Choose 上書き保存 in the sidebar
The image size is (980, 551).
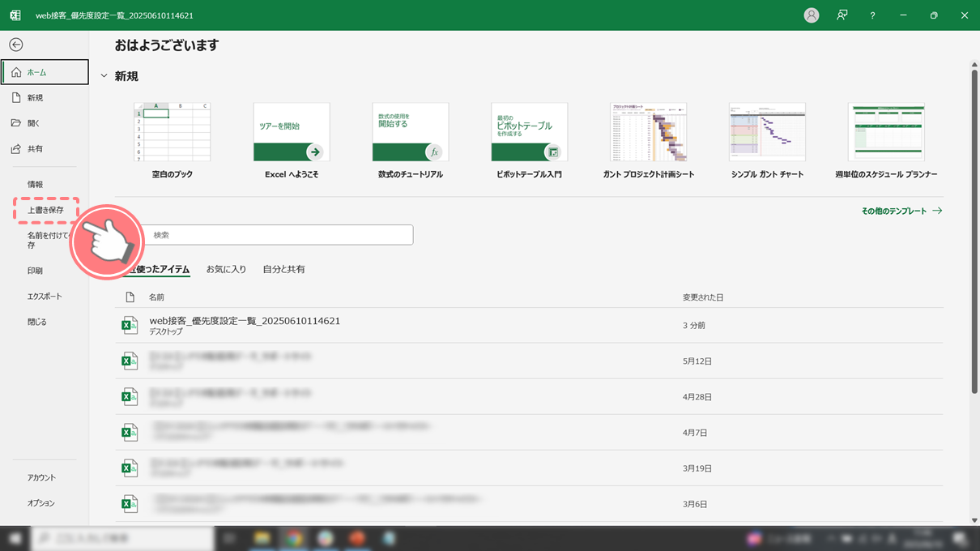point(46,210)
